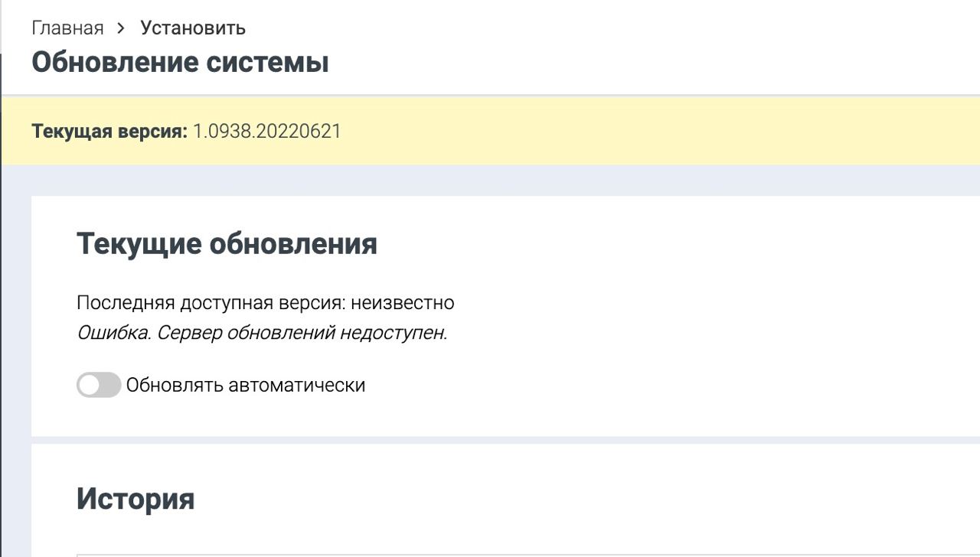Enable the Обновлять автоматически switch
The image size is (980, 557).
99,385
